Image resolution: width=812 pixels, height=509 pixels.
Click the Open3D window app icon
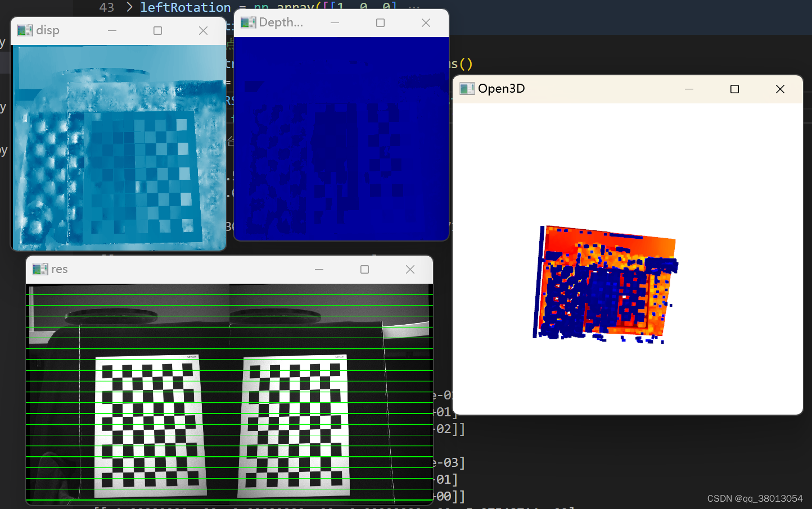click(467, 89)
